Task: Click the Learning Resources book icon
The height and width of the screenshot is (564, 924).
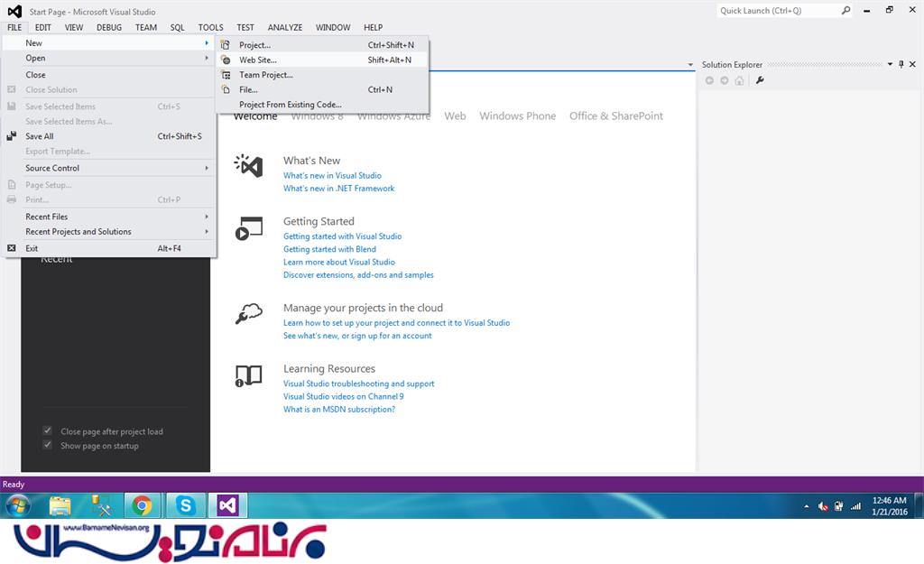Action: coord(248,375)
